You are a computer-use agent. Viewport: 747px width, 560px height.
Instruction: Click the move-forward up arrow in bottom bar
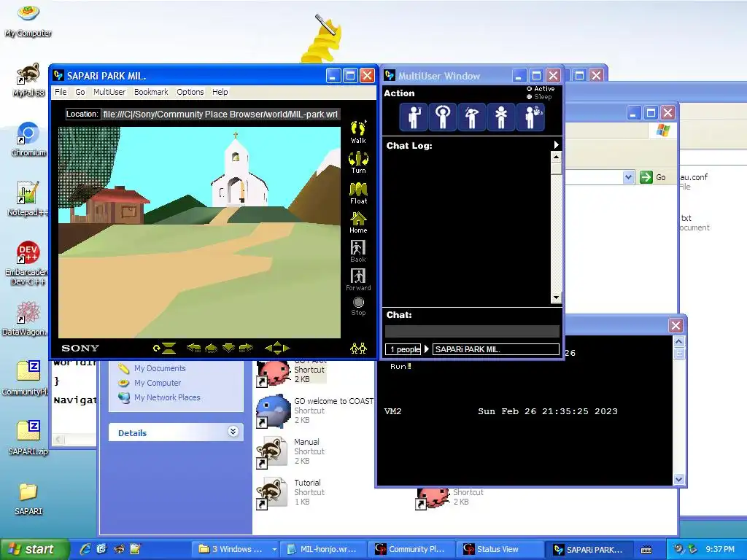click(x=211, y=348)
